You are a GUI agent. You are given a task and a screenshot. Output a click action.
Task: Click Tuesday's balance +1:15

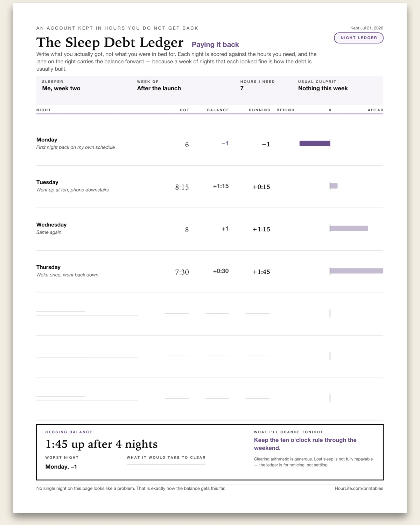point(221,186)
